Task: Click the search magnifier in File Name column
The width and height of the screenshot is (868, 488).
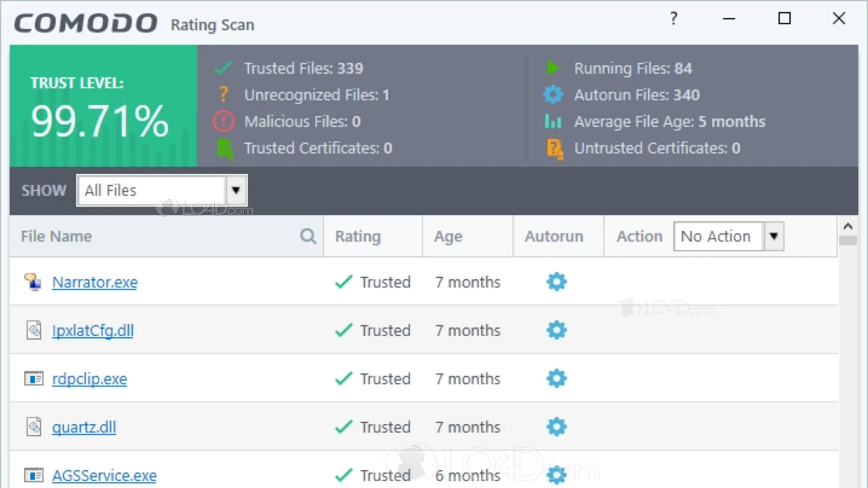Action: (x=308, y=236)
